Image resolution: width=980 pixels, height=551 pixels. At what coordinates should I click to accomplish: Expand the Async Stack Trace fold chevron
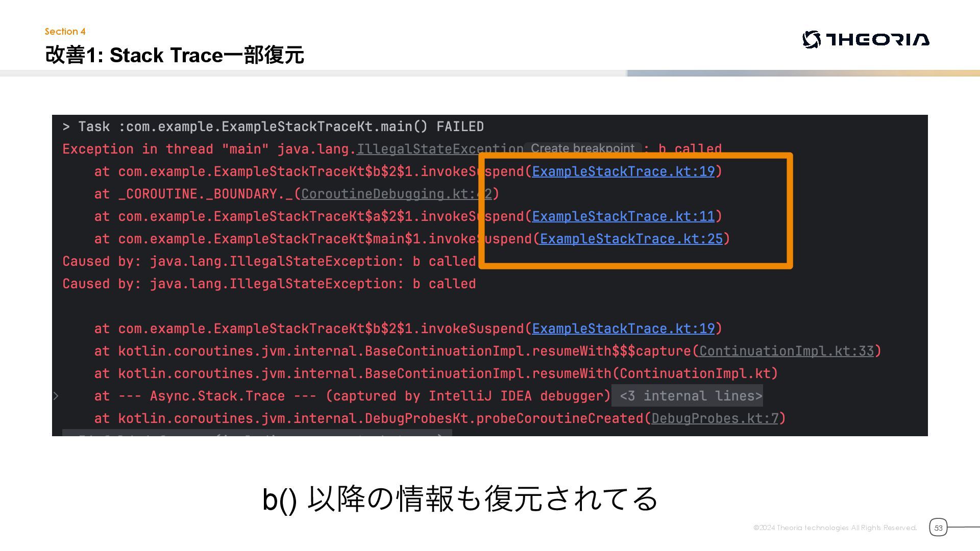coord(56,396)
